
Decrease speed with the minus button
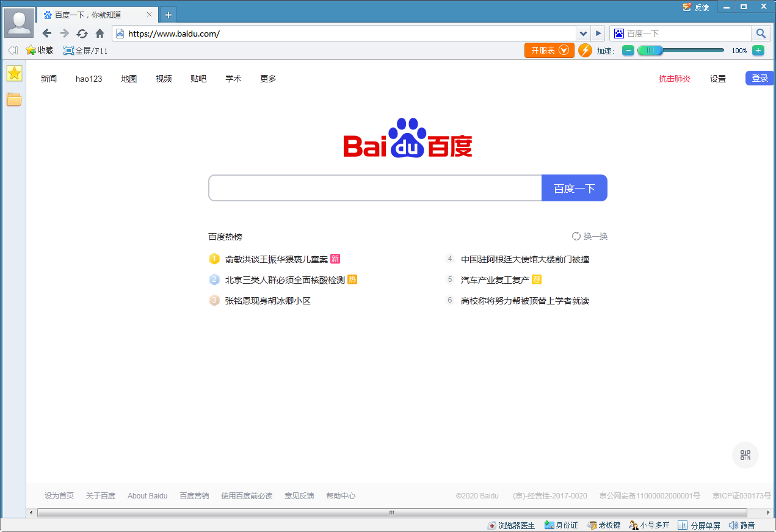click(x=628, y=51)
